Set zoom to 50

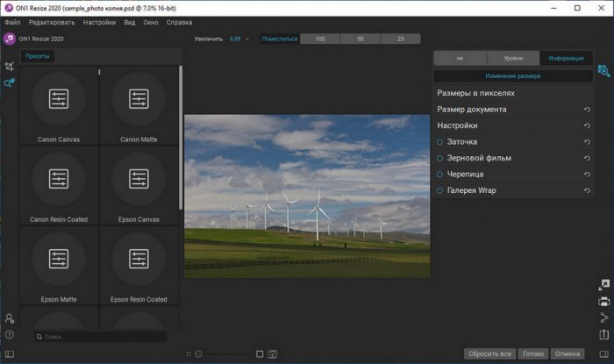tap(361, 39)
